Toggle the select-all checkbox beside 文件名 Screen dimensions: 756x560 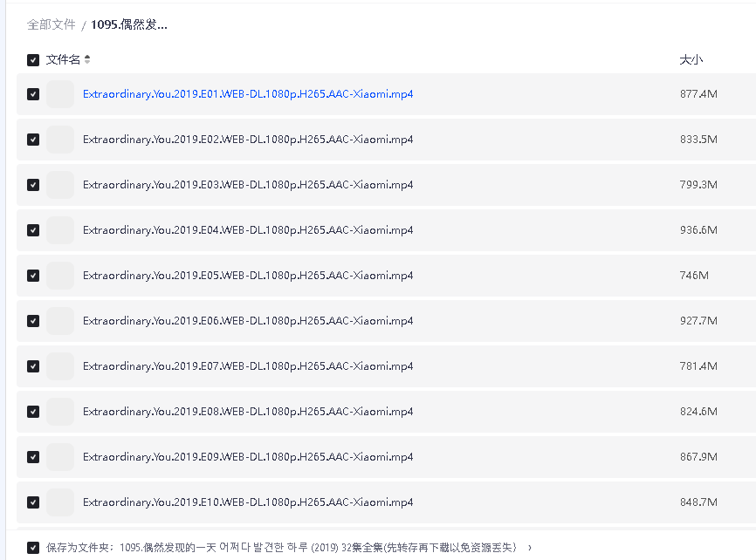pos(33,60)
